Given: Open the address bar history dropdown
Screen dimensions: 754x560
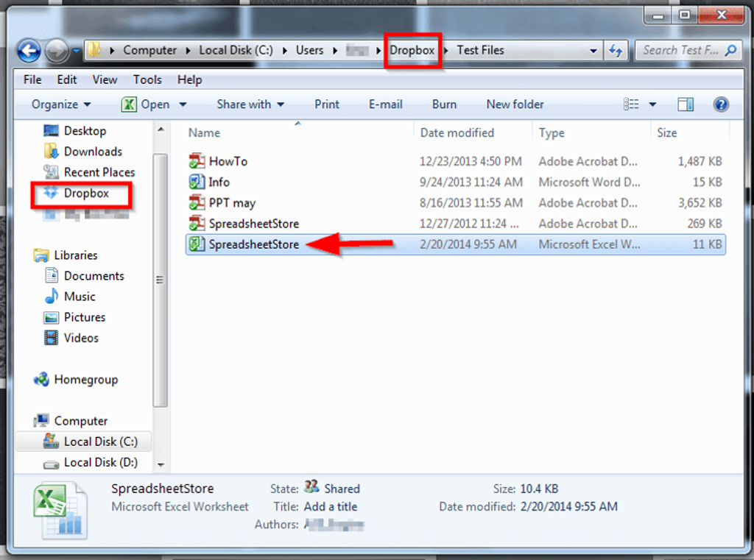Looking at the screenshot, I should [x=593, y=50].
